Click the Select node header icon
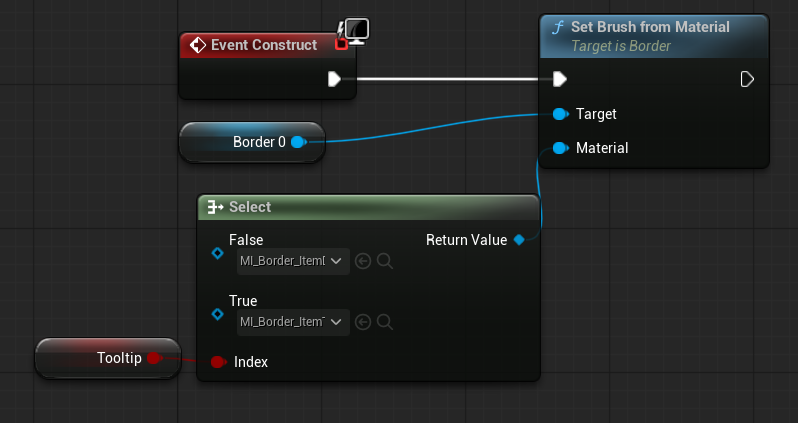 click(x=215, y=207)
